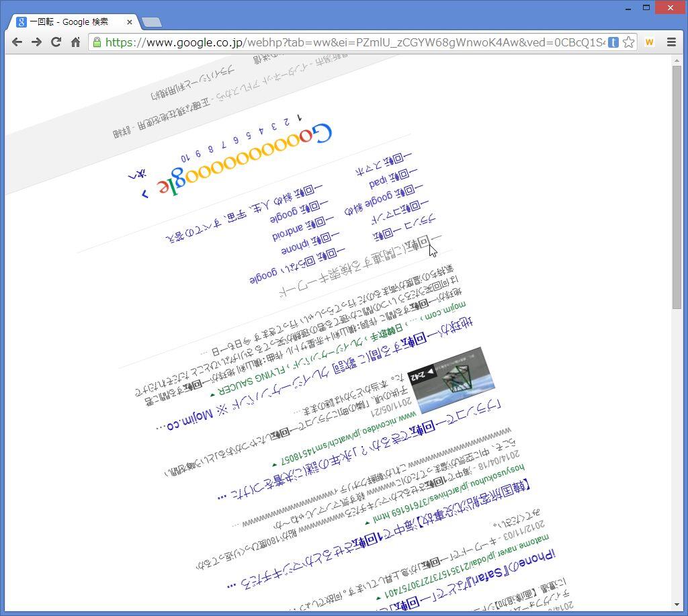Go to results page 2
Image resolution: width=688 pixels, height=616 pixels.
(286, 122)
